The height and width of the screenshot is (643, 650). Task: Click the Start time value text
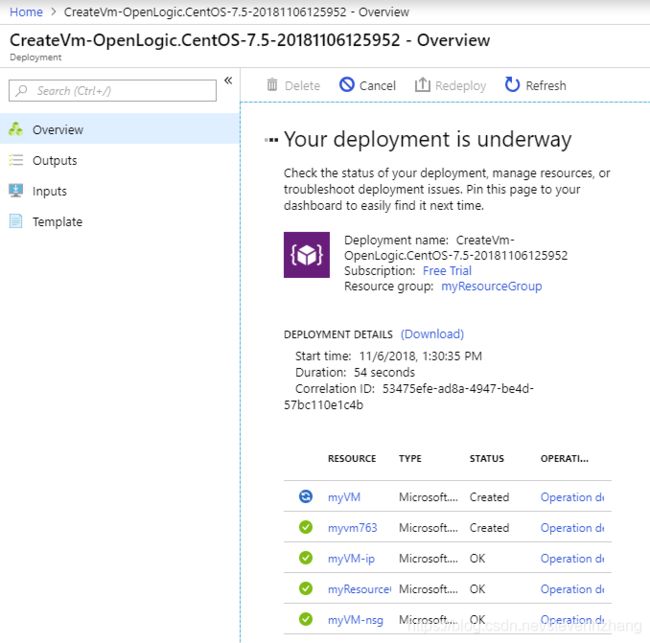point(420,356)
